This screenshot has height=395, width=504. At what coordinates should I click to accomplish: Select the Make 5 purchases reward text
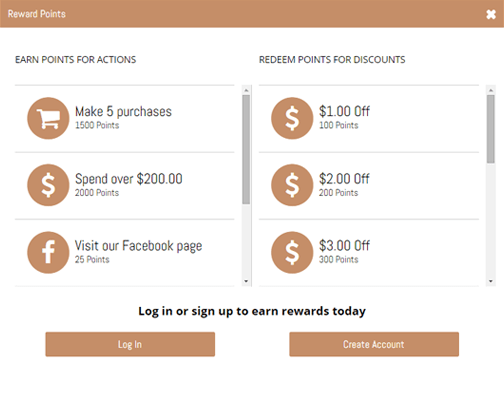point(123,111)
